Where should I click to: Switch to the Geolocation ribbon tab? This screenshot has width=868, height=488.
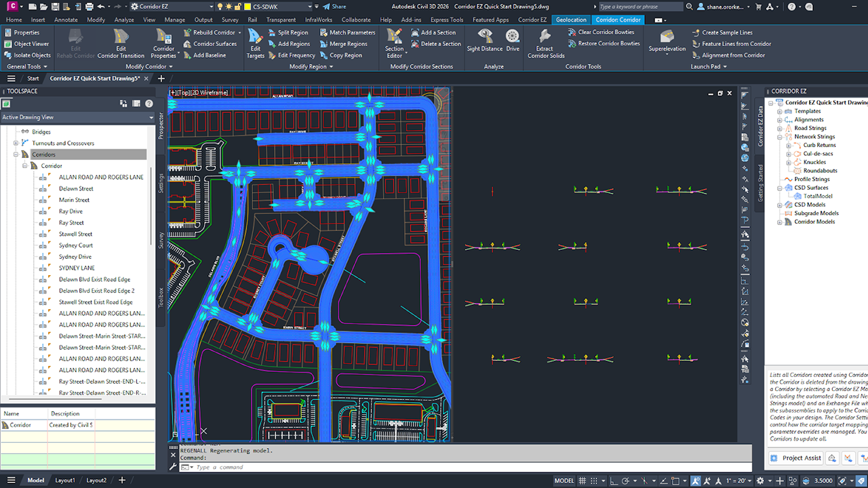571,20
